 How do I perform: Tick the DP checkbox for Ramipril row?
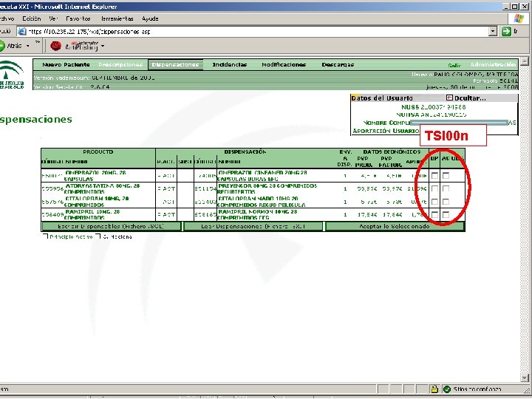click(x=434, y=215)
